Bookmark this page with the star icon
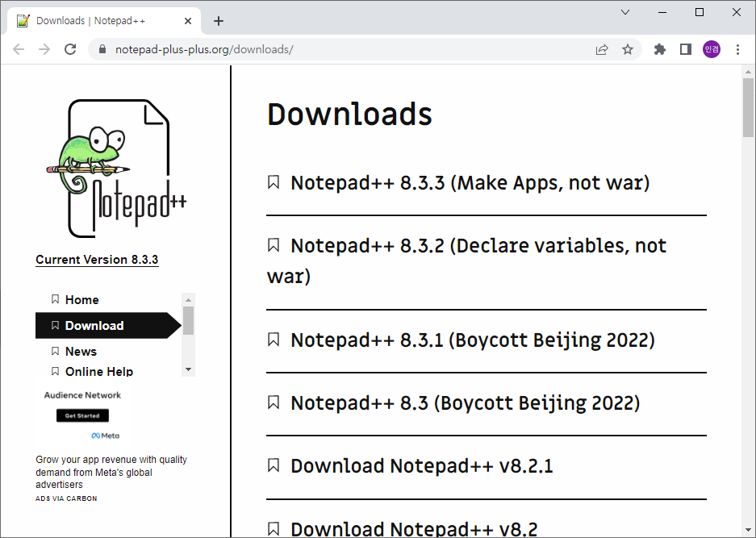 tap(627, 49)
